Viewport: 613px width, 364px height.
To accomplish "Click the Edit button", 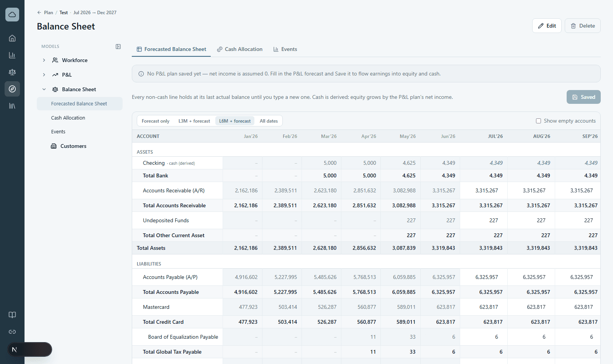I will click(547, 26).
